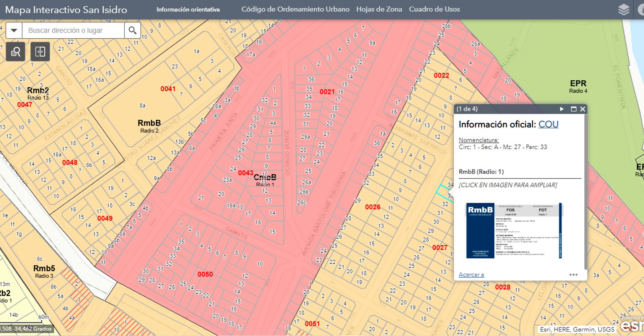Screen dimensions: 644x336
Task: Close the parcel info popup
Action: 583,109
